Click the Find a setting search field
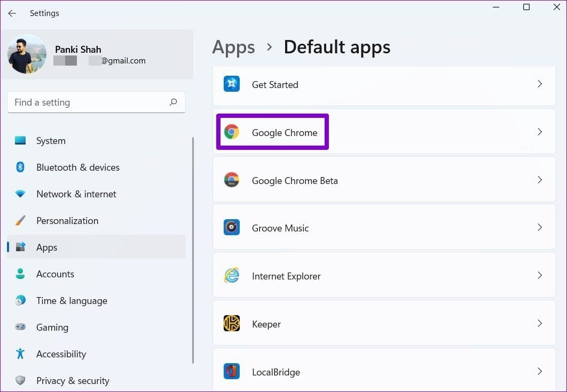The height and width of the screenshot is (392, 567). tap(96, 102)
